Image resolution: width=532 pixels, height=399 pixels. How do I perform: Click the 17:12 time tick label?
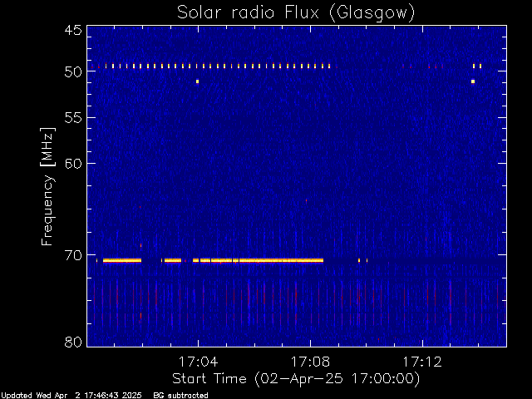coord(422,362)
